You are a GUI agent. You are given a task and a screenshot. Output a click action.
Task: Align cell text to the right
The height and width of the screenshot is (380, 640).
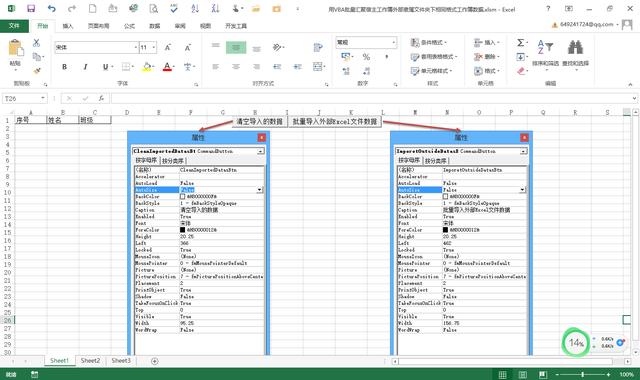tap(256, 67)
